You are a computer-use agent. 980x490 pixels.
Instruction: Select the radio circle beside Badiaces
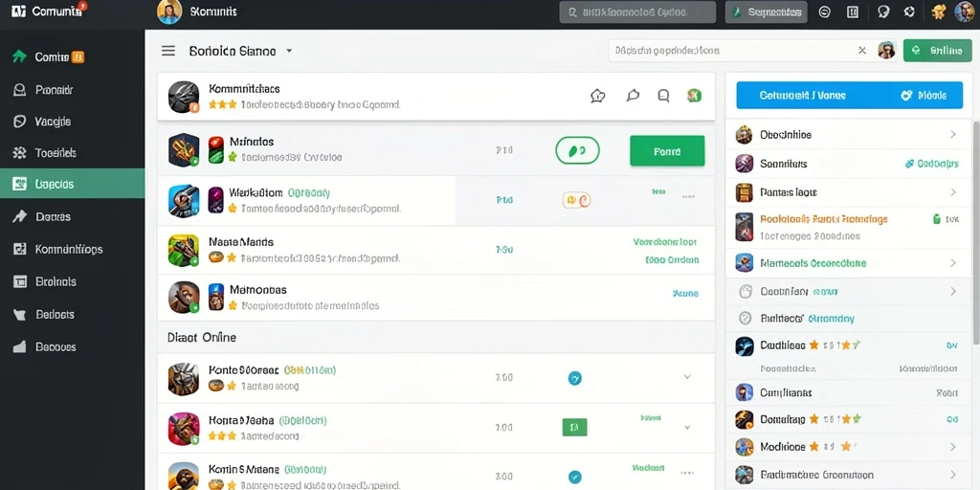coord(745,318)
